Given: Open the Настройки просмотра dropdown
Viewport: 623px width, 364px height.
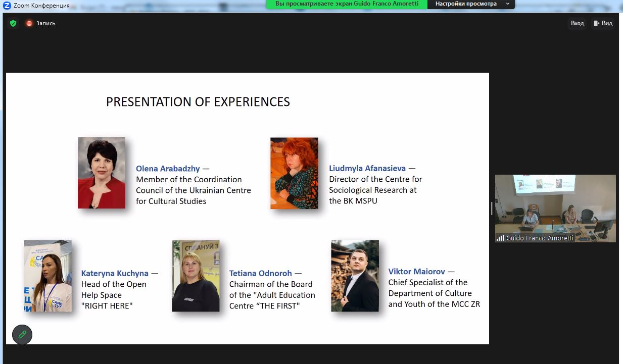Looking at the screenshot, I should tap(466, 4).
